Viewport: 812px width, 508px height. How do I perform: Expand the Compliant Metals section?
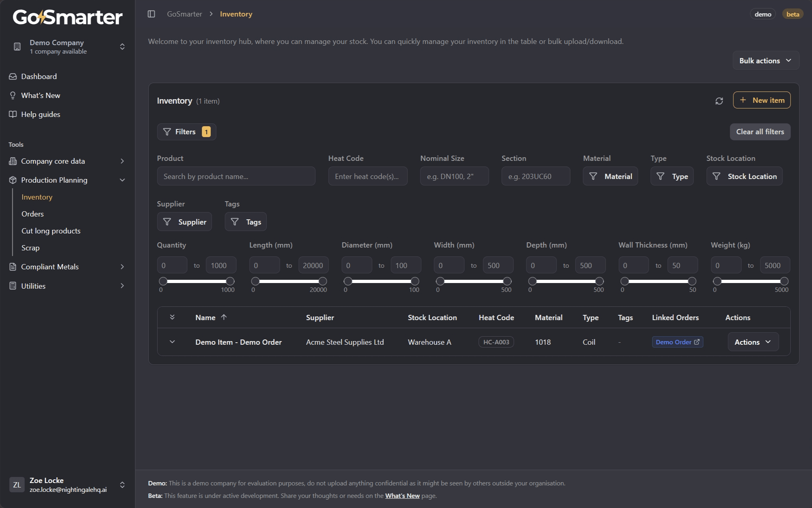tap(122, 267)
